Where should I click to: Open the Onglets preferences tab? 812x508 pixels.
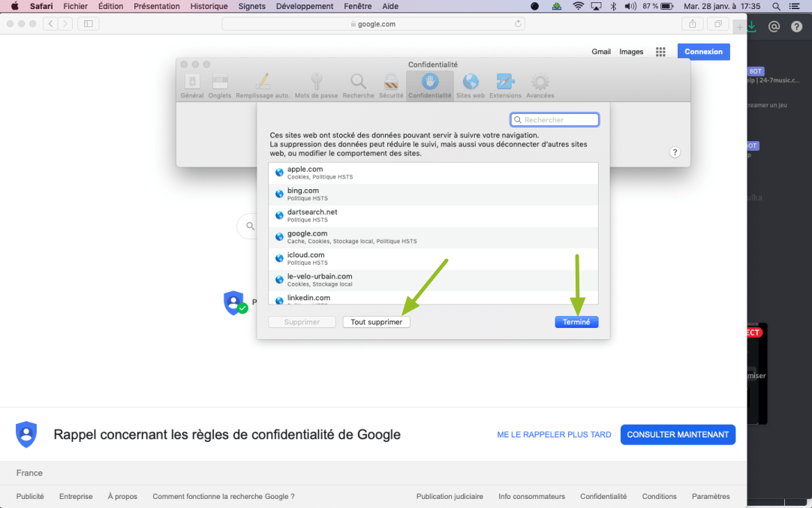[x=220, y=86]
